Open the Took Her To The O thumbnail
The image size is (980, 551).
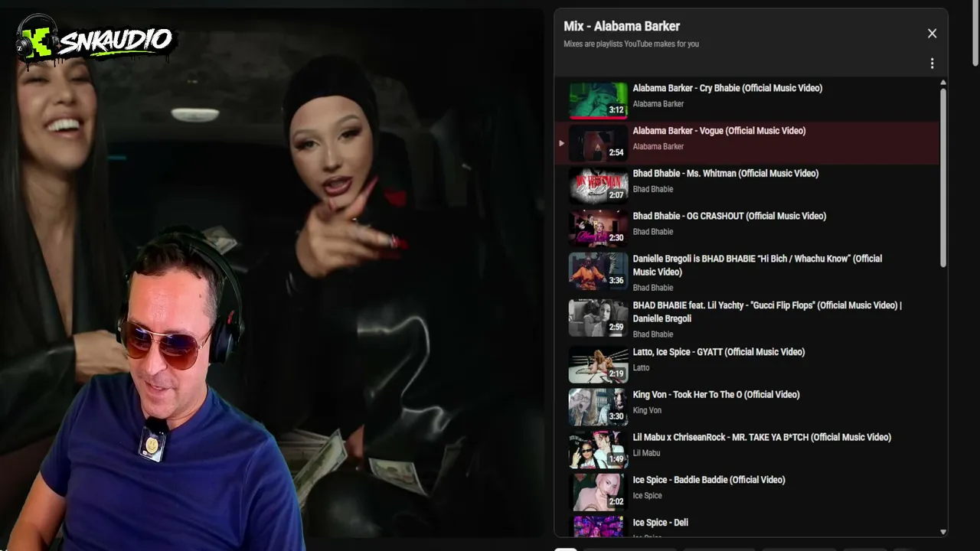tap(598, 407)
